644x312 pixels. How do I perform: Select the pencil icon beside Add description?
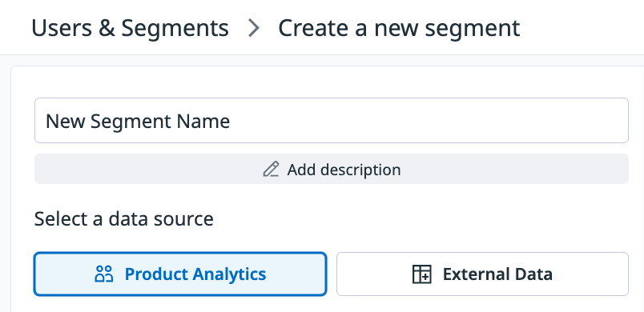[x=271, y=169]
